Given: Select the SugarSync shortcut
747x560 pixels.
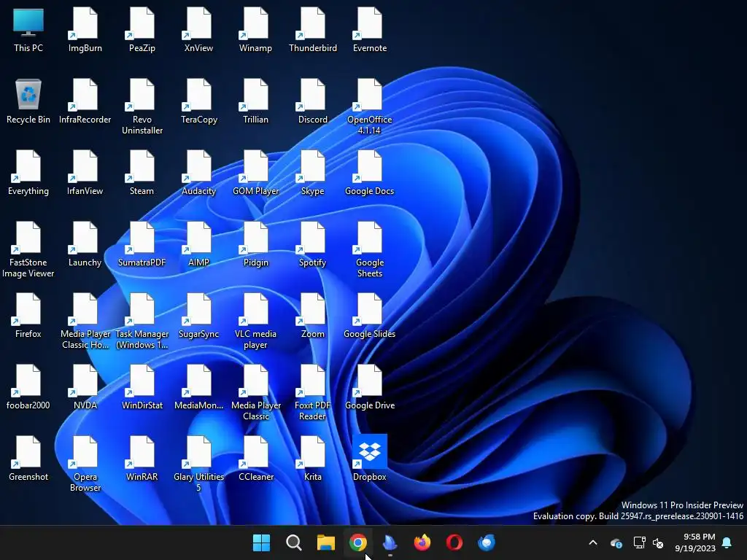Looking at the screenshot, I should (198, 316).
